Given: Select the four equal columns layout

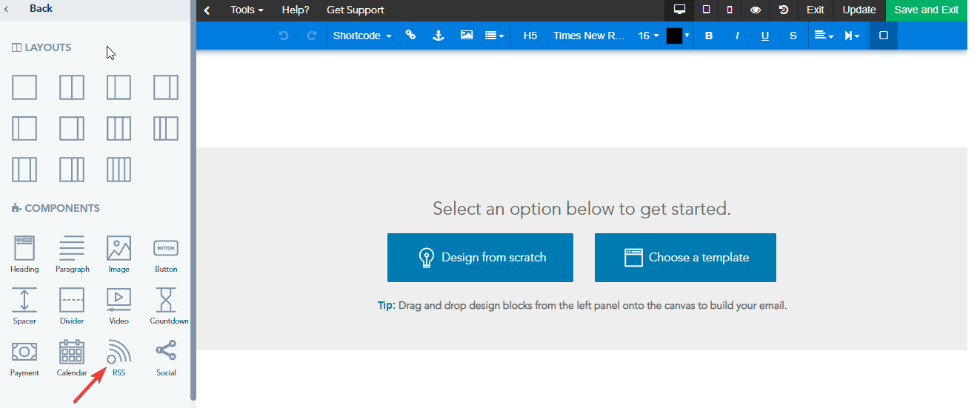Looking at the screenshot, I should (x=119, y=169).
